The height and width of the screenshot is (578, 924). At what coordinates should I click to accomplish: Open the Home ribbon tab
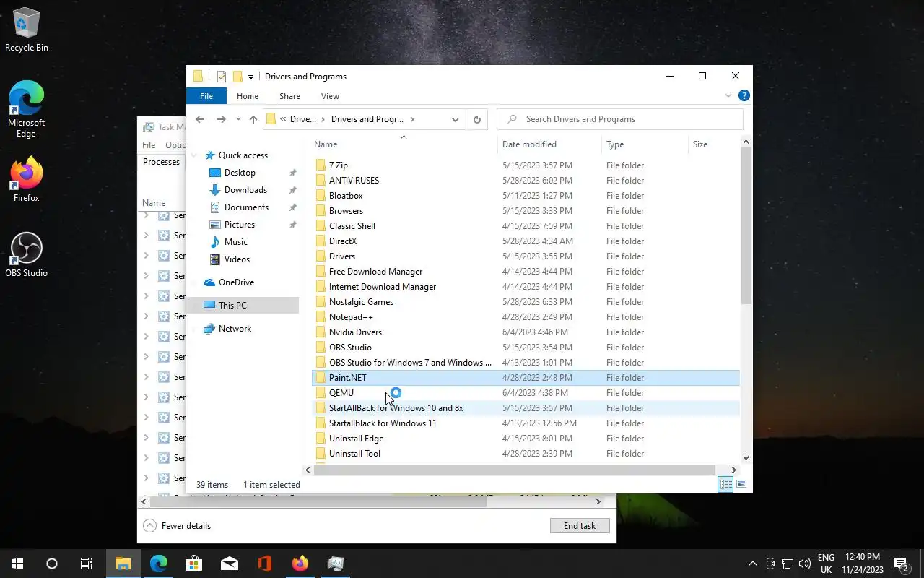(x=248, y=96)
